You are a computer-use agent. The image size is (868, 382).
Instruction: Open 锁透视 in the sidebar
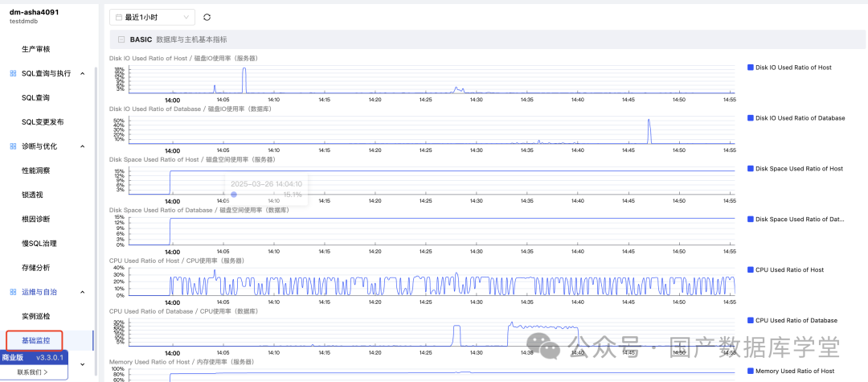32,195
